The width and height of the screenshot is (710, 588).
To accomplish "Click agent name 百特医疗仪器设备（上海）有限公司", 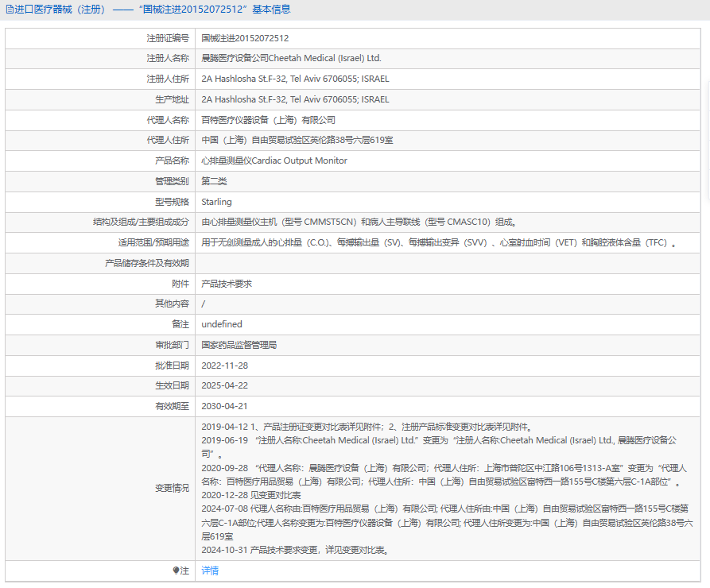I will (x=269, y=120).
